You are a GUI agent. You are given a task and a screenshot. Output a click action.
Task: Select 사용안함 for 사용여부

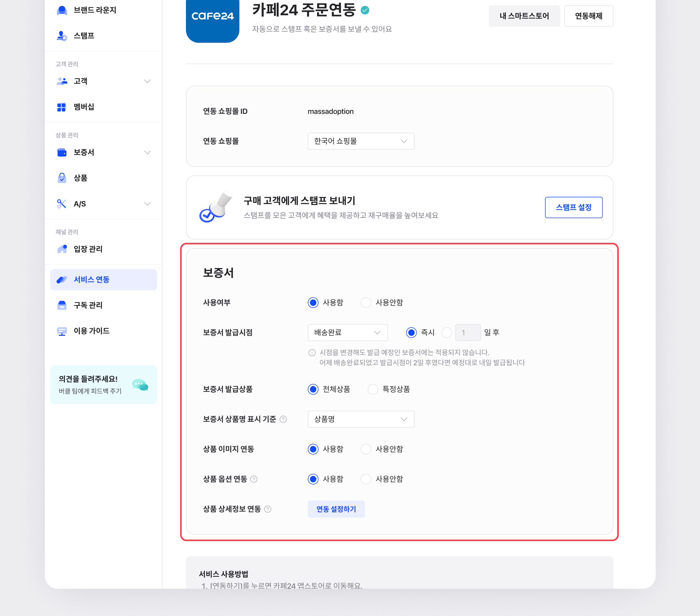[366, 303]
